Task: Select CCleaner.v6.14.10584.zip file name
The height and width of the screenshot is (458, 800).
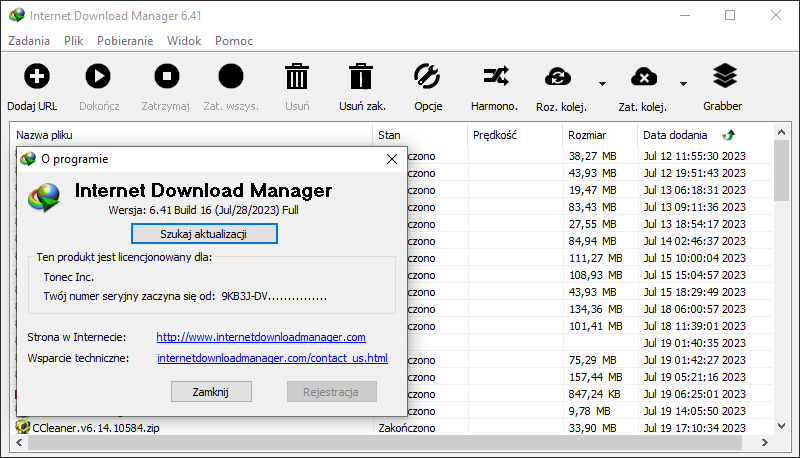Action: pos(96,428)
